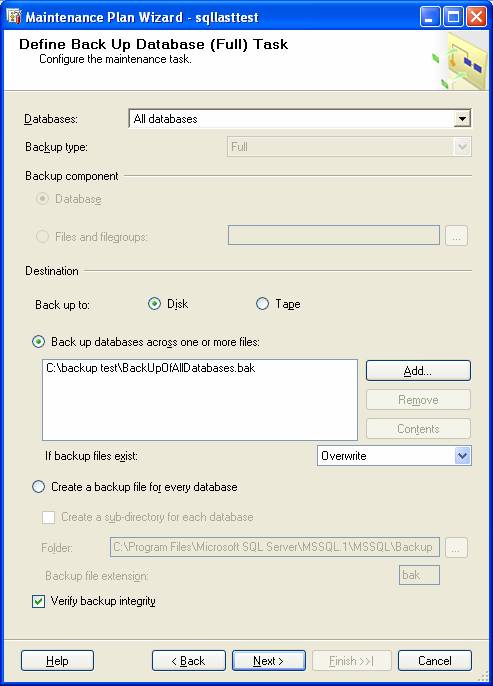Open Help for this wizard page
Image resolution: width=493 pixels, height=686 pixels.
coord(57,661)
